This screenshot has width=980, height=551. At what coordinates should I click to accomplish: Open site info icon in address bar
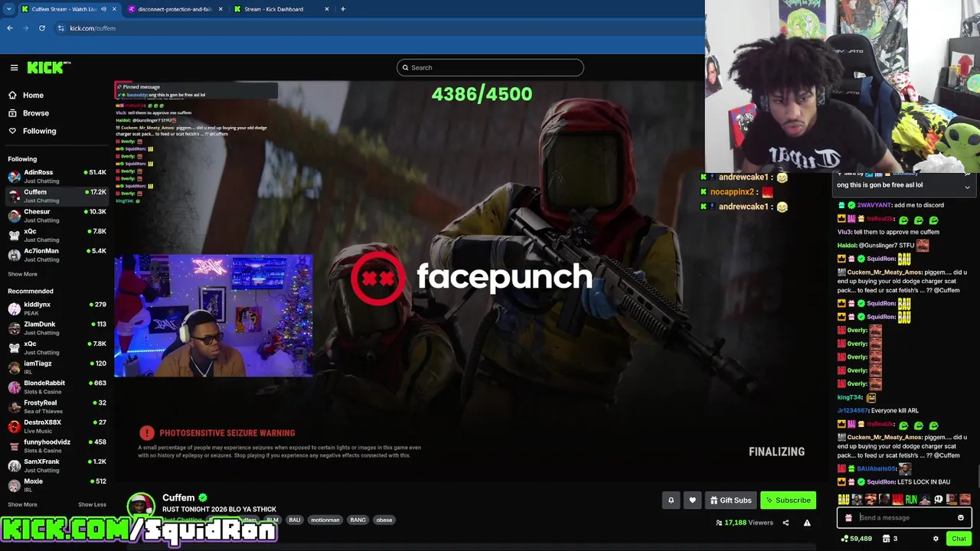pyautogui.click(x=60, y=28)
